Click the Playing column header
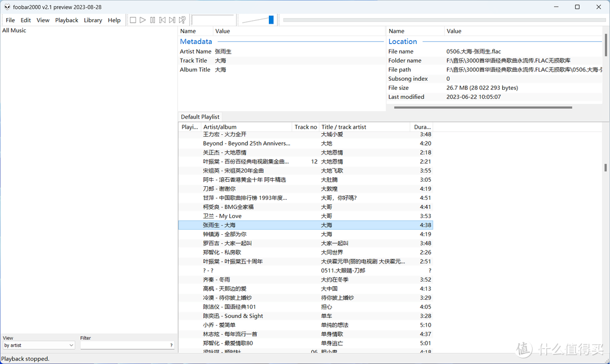Viewport: 610px width, 364px height. (x=190, y=127)
